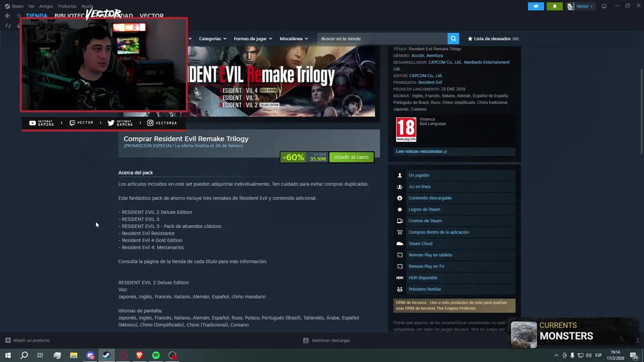Open the Steam Cloud feature link

pos(420,244)
